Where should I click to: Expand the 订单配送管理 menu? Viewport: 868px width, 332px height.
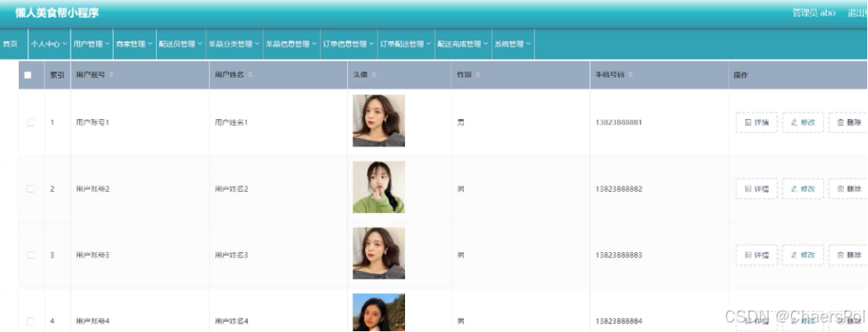click(406, 44)
